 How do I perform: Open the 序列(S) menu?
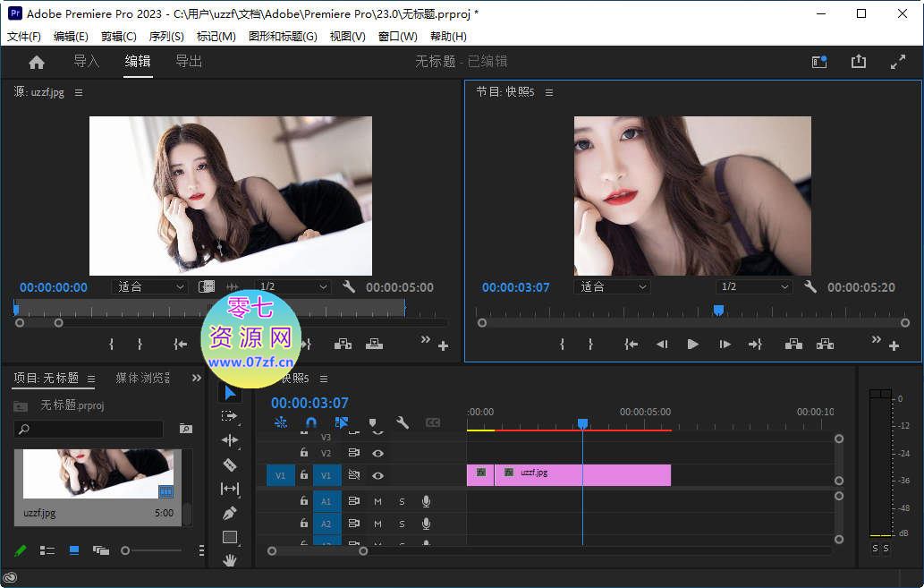[x=165, y=37]
